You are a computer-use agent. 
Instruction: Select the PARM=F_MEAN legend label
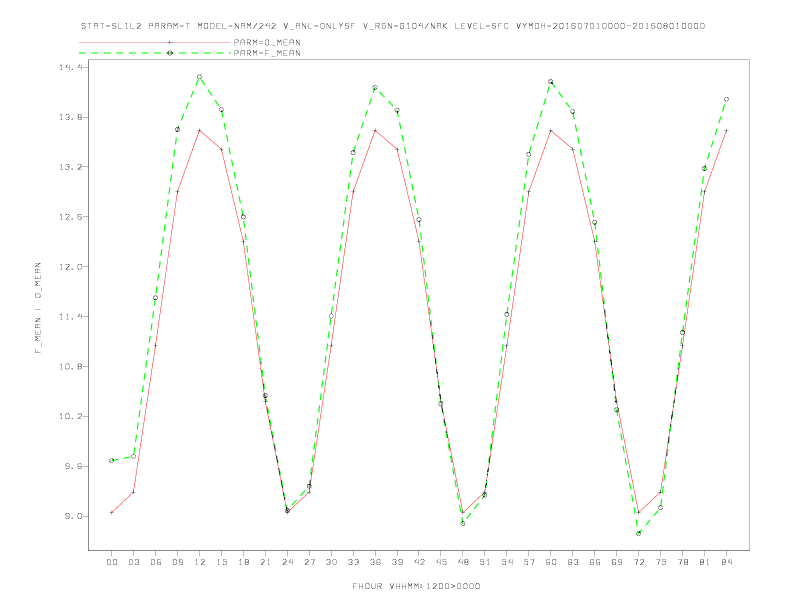[267, 53]
